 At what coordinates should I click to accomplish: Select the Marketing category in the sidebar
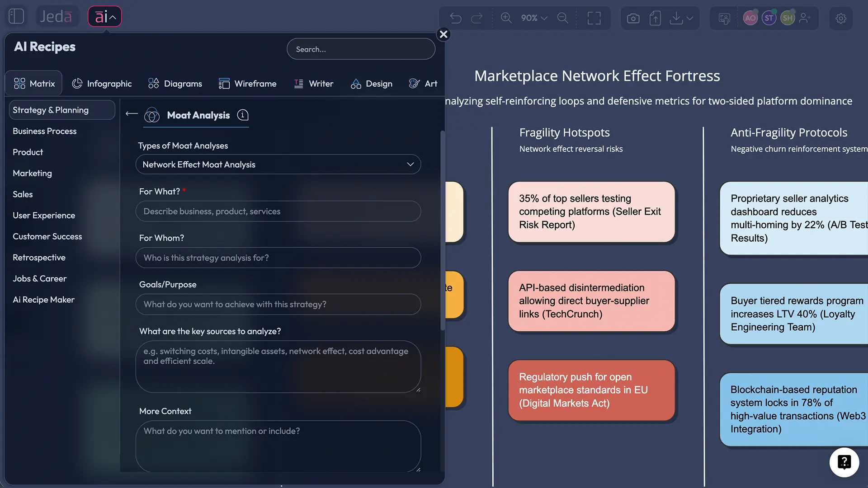(32, 173)
